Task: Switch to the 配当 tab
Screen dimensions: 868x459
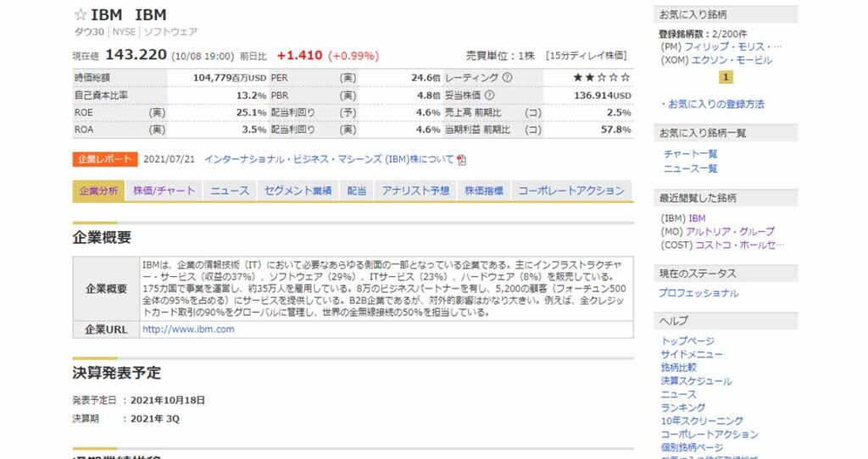Action: point(357,191)
